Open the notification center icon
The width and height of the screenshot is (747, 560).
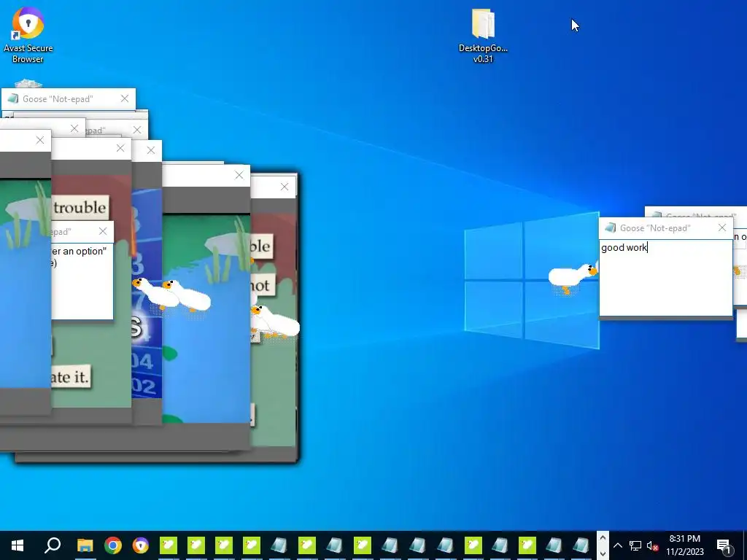coord(724,545)
